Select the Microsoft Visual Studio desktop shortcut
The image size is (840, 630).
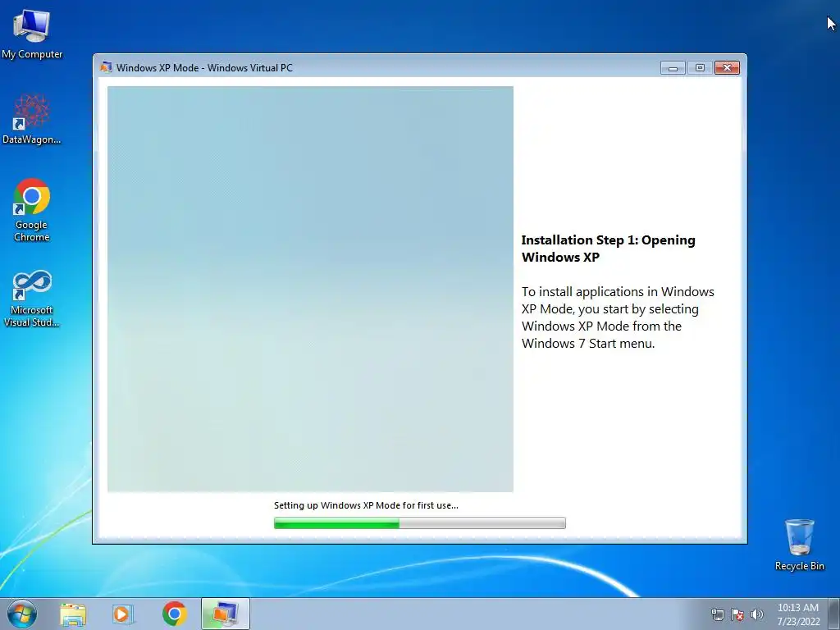(x=32, y=299)
